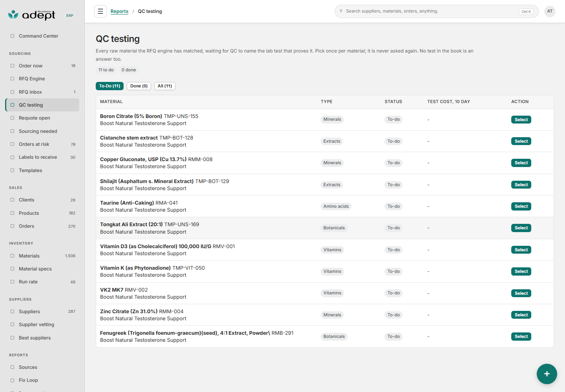
Task: Switch to the All (11) tab
Action: pos(165,86)
